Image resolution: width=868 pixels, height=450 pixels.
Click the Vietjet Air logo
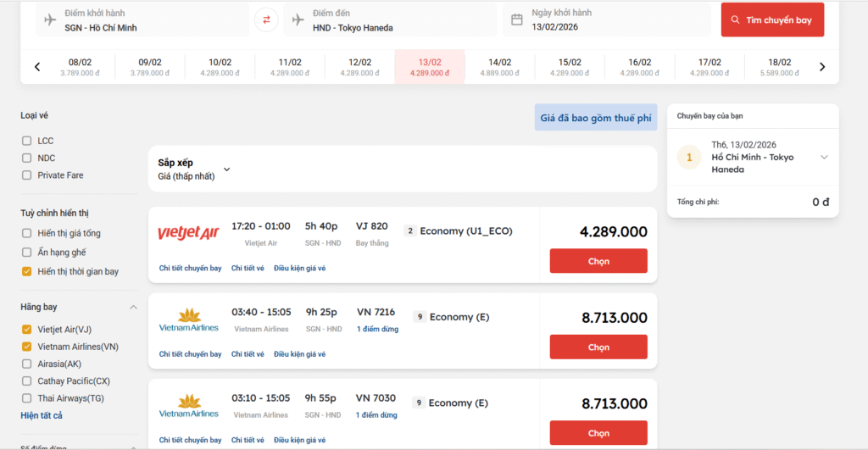[188, 232]
